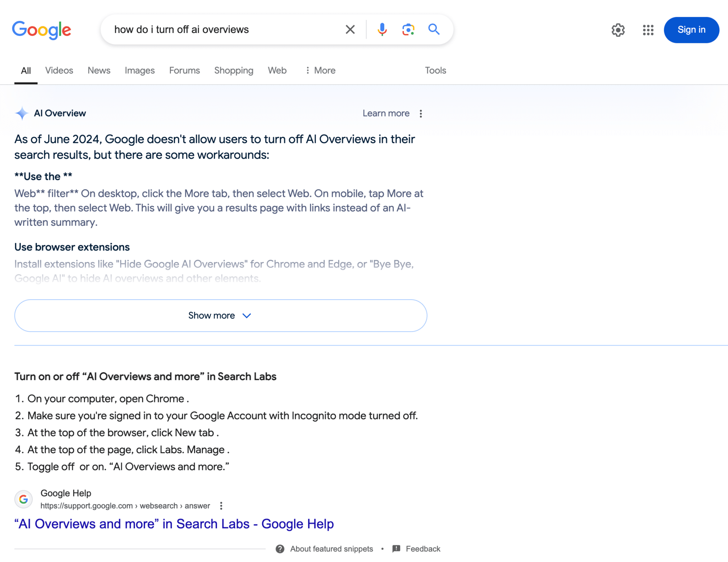Open three-dot menu beside support.google.com URL
The image size is (728, 562).
click(x=221, y=506)
